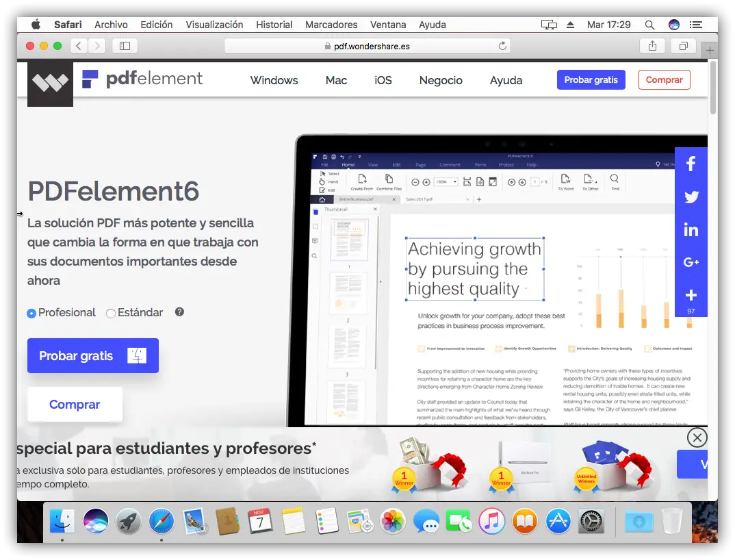Open Messages from the Dock
Image resolution: width=735 pixels, height=560 pixels.
click(426, 521)
